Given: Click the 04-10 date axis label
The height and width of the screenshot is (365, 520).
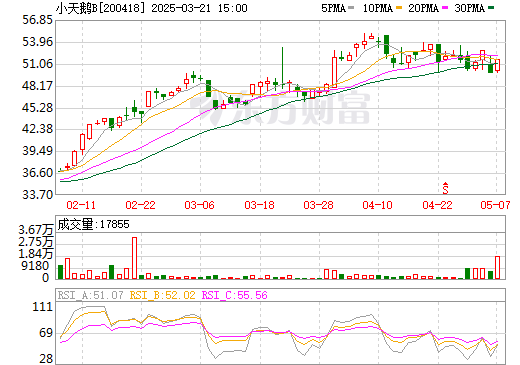Looking at the screenshot, I should click(x=377, y=205).
